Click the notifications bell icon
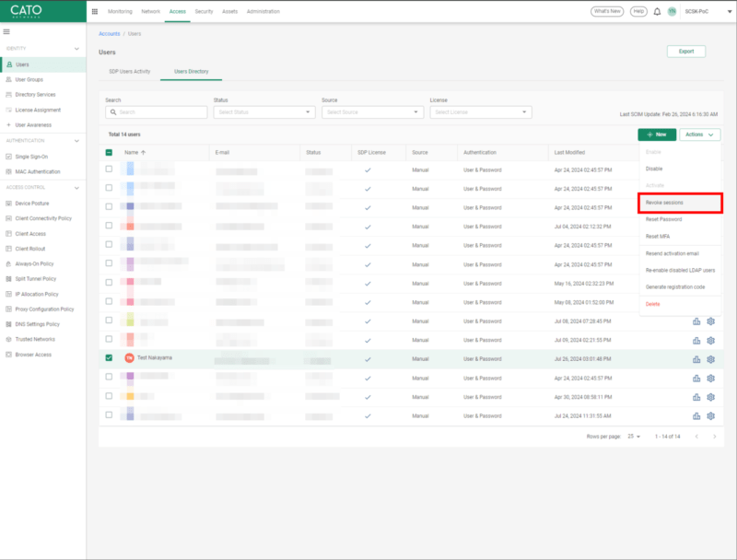This screenshot has height=560, width=737. (657, 11)
